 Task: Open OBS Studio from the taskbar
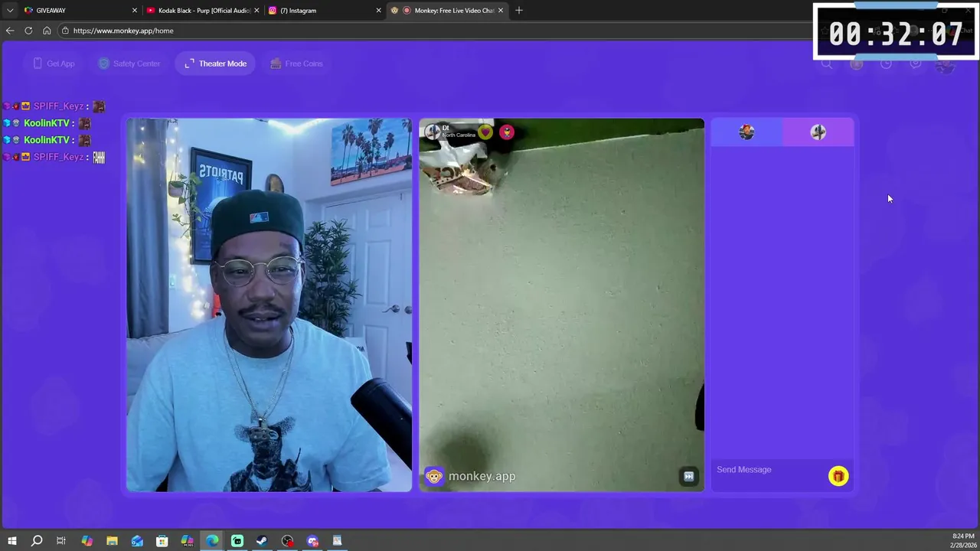point(287,541)
